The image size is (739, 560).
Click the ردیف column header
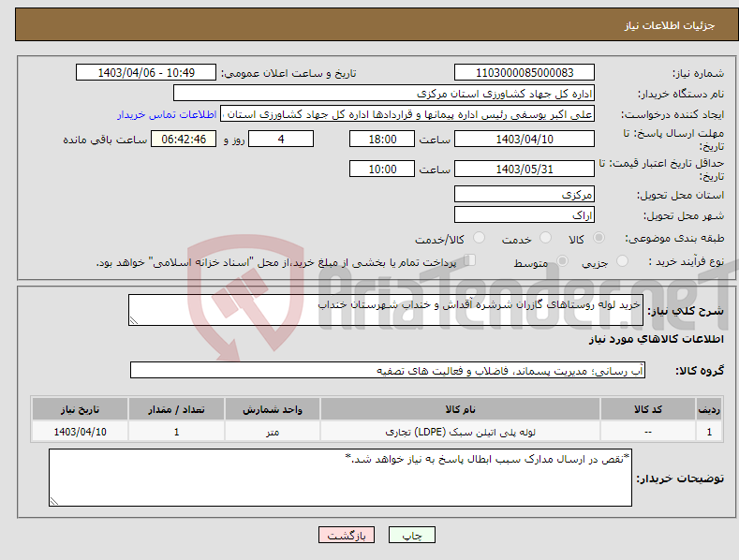click(x=709, y=409)
